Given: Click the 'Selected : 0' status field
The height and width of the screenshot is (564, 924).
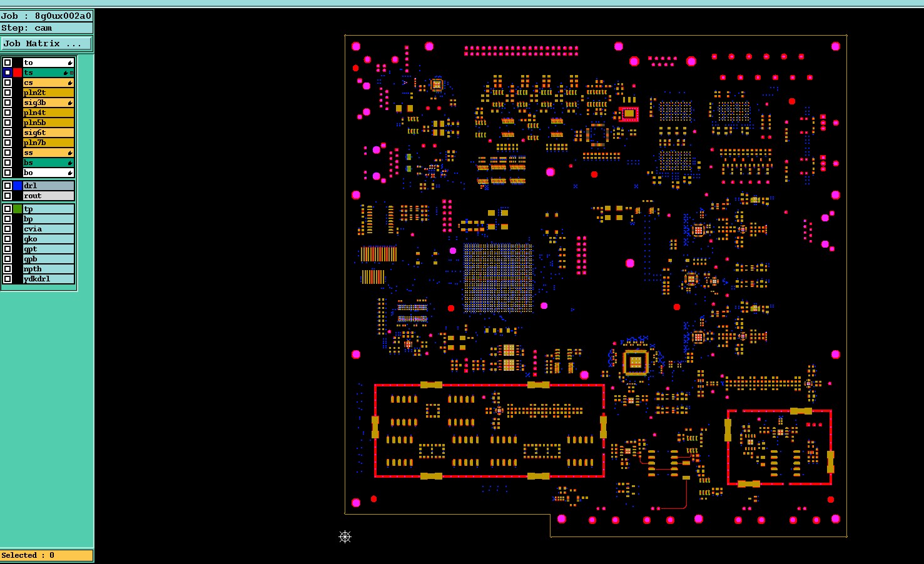Looking at the screenshot, I should pyautogui.click(x=46, y=555).
